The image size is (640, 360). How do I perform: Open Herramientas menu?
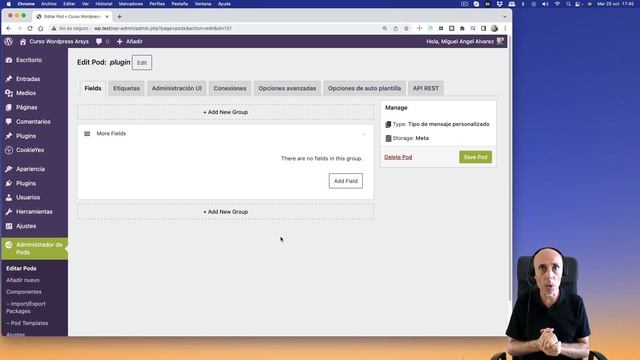[34, 212]
